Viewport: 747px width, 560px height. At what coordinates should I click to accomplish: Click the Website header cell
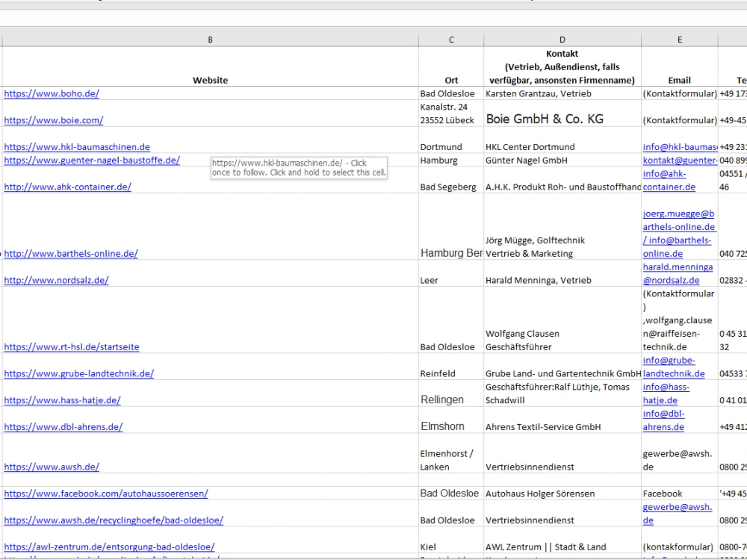pyautogui.click(x=210, y=66)
